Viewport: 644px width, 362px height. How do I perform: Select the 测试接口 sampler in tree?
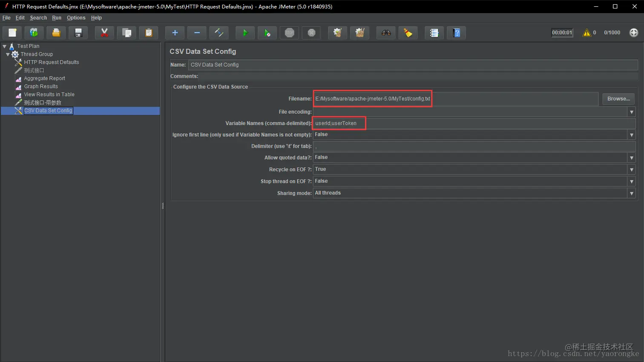(34, 70)
